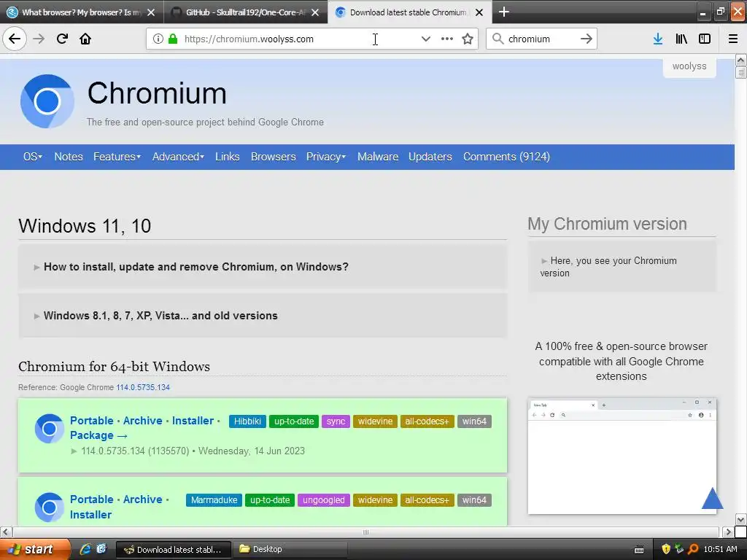The image size is (747, 560).
Task: Open the Browsers menu item
Action: pos(274,157)
